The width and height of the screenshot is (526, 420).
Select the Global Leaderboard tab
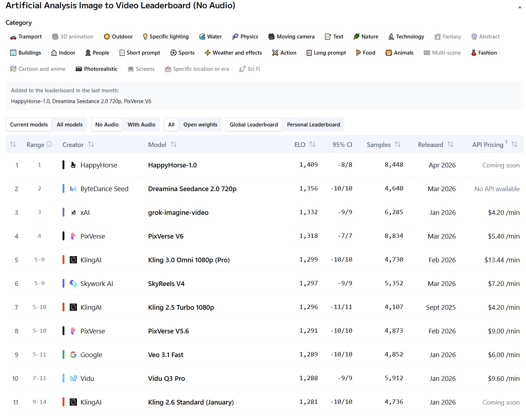coord(254,125)
